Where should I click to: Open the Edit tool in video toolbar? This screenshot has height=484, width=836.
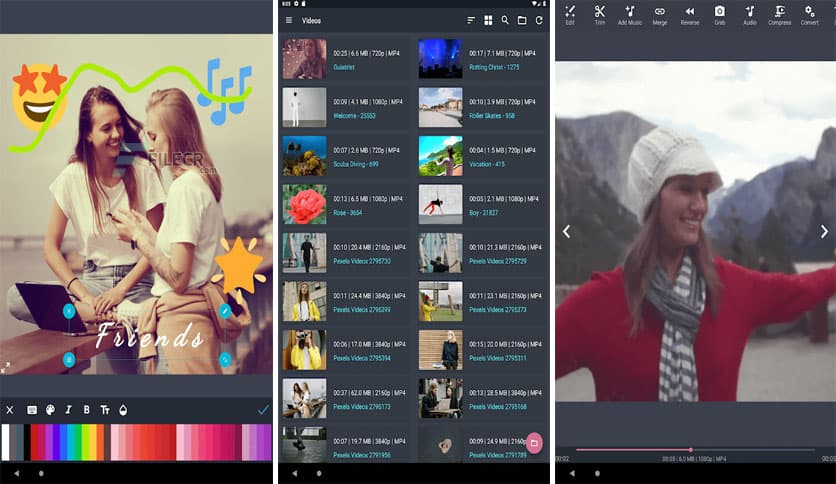(x=570, y=15)
